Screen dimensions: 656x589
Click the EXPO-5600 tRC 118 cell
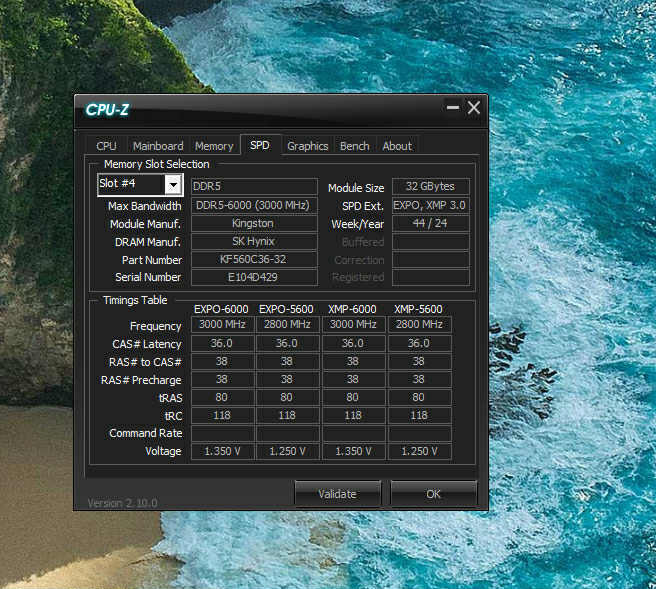[x=287, y=415]
